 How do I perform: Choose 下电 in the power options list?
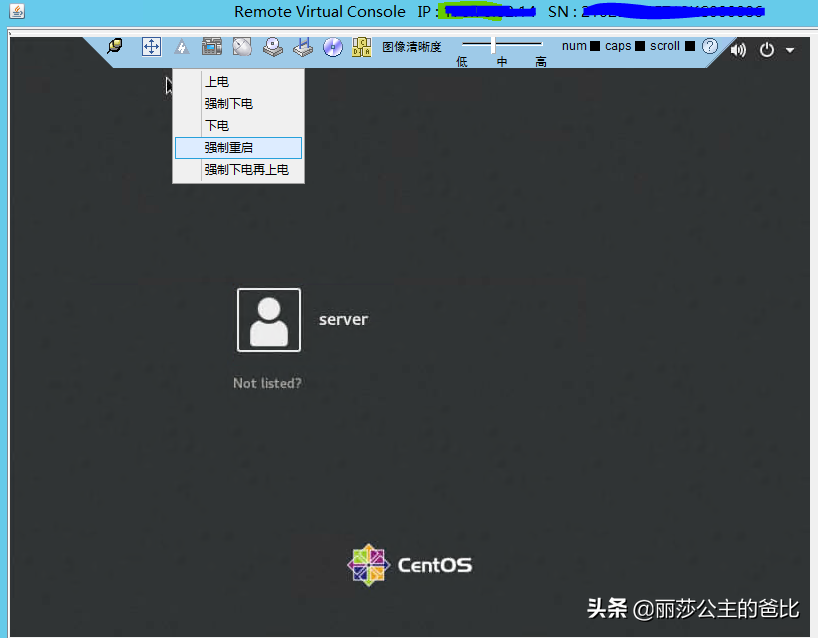coord(216,125)
